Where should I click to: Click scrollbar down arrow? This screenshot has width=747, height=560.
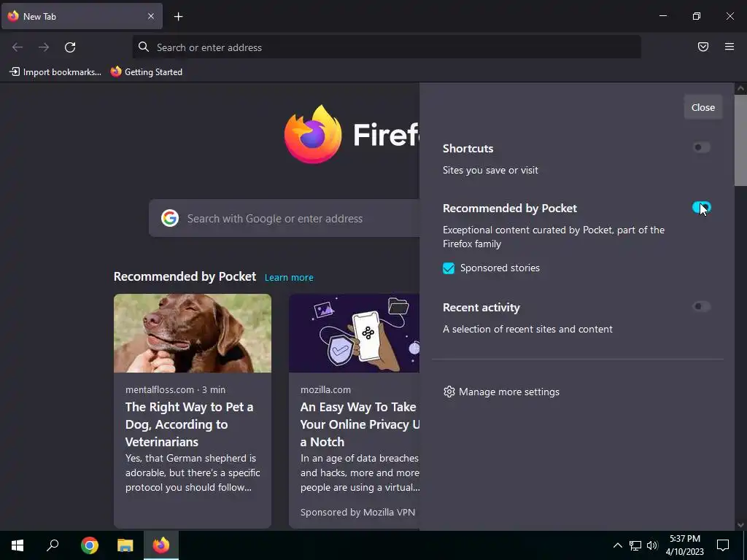(x=740, y=525)
